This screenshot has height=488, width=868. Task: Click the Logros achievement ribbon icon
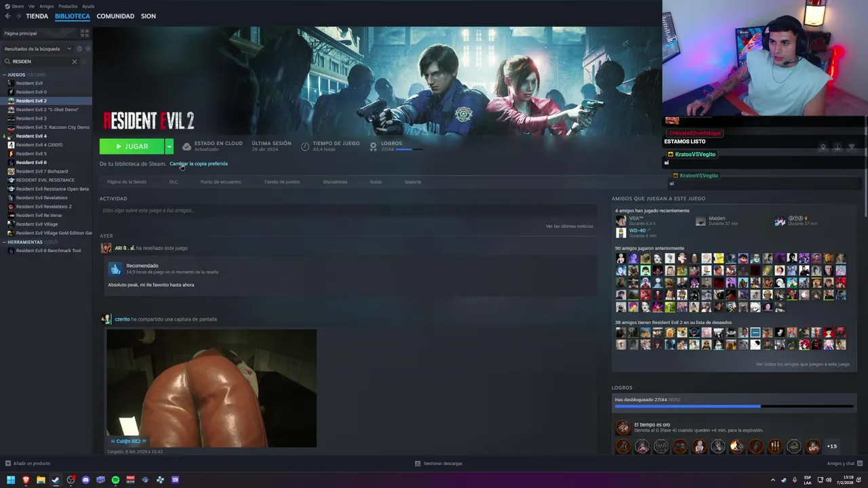(374, 146)
